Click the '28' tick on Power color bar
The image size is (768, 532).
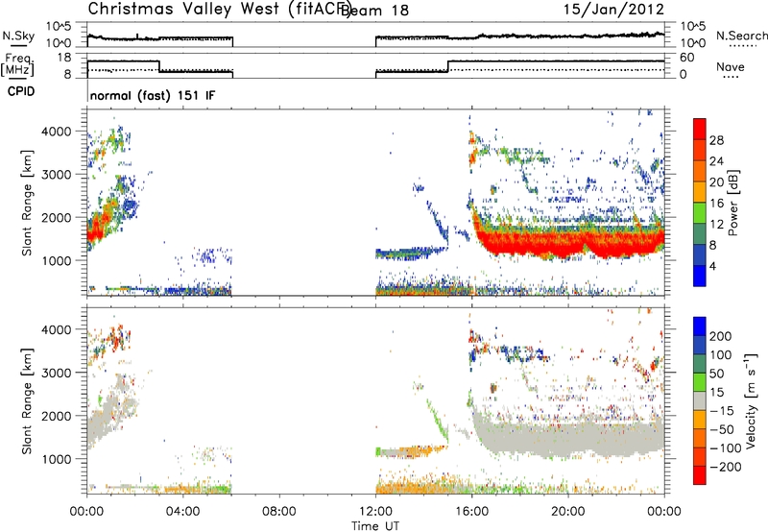716,140
